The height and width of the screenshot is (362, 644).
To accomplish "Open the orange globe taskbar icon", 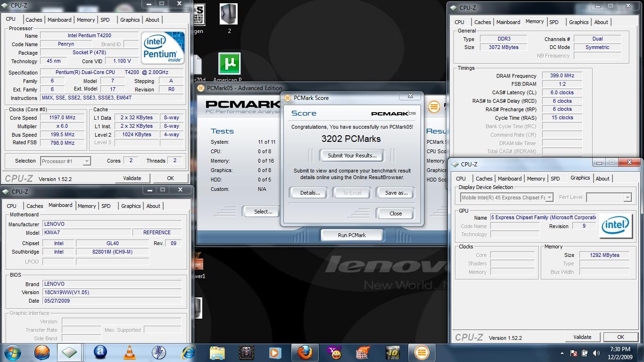I will coord(42,352).
